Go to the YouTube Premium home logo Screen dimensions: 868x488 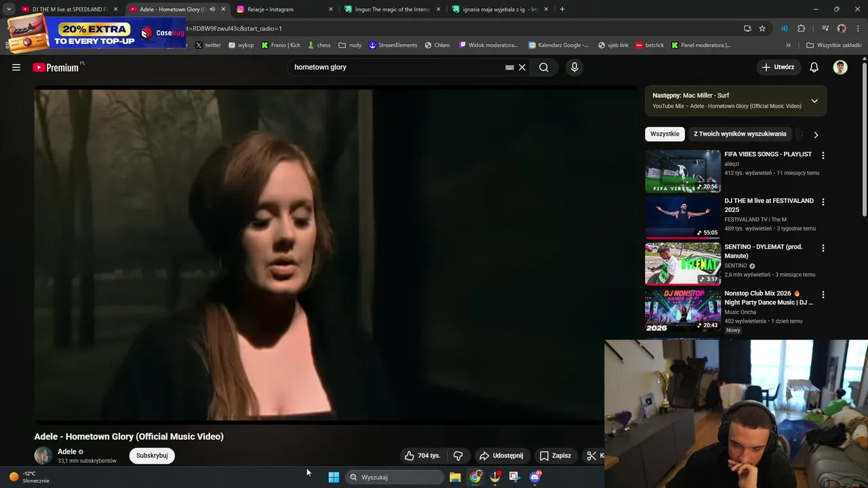(x=55, y=67)
